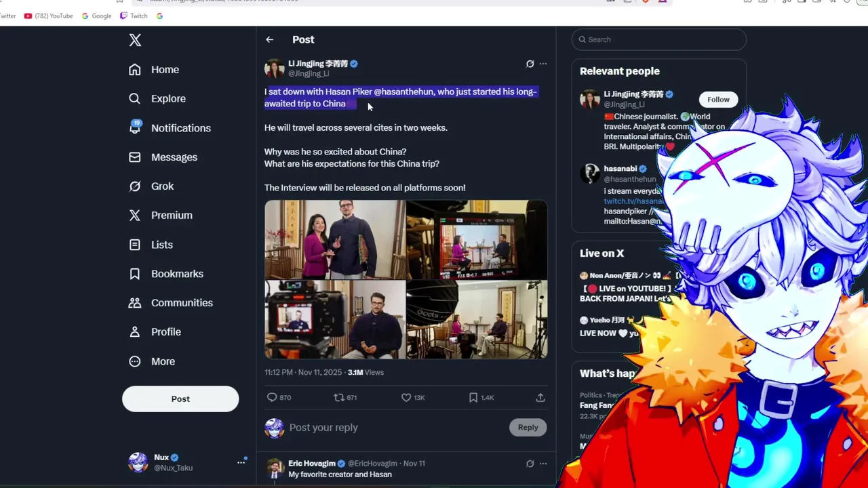The height and width of the screenshot is (488, 868).
Task: Click Grok icon on Eric Hovagim's reply
Action: coord(530,464)
